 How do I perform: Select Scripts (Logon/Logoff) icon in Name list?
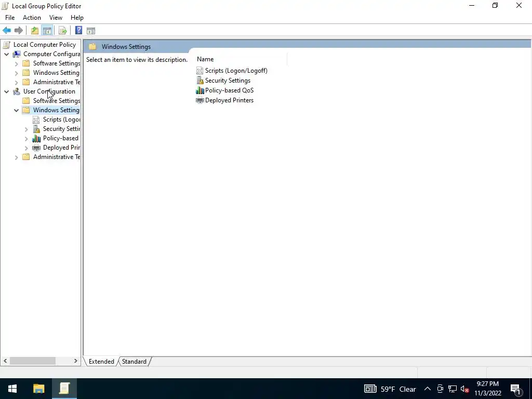click(200, 71)
